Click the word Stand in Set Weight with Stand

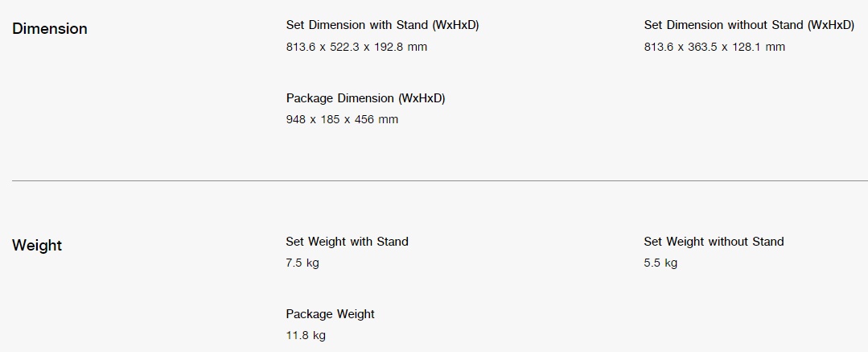[393, 242]
